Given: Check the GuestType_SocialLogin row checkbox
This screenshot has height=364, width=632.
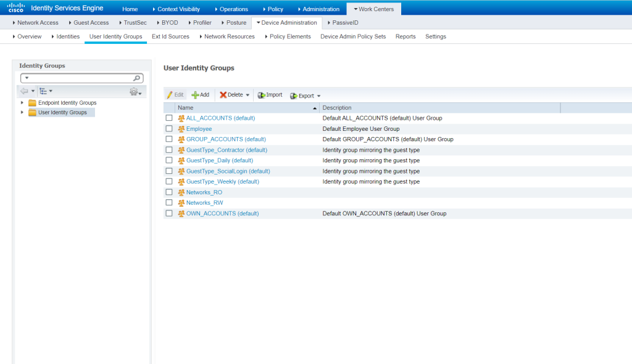Looking at the screenshot, I should pyautogui.click(x=169, y=171).
